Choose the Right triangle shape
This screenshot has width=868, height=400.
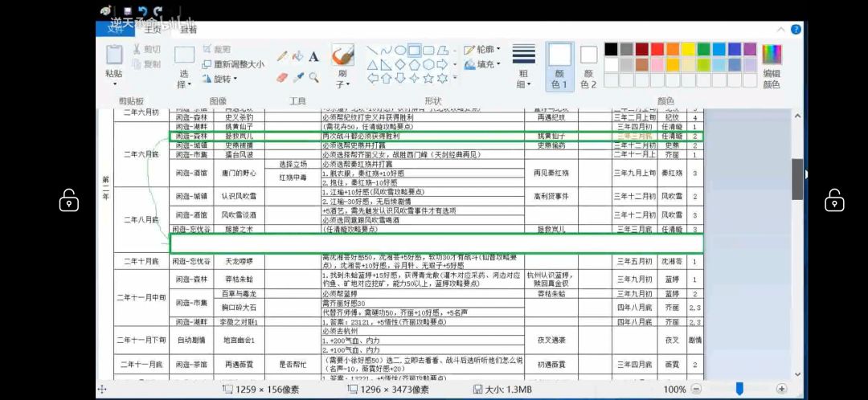tap(386, 65)
